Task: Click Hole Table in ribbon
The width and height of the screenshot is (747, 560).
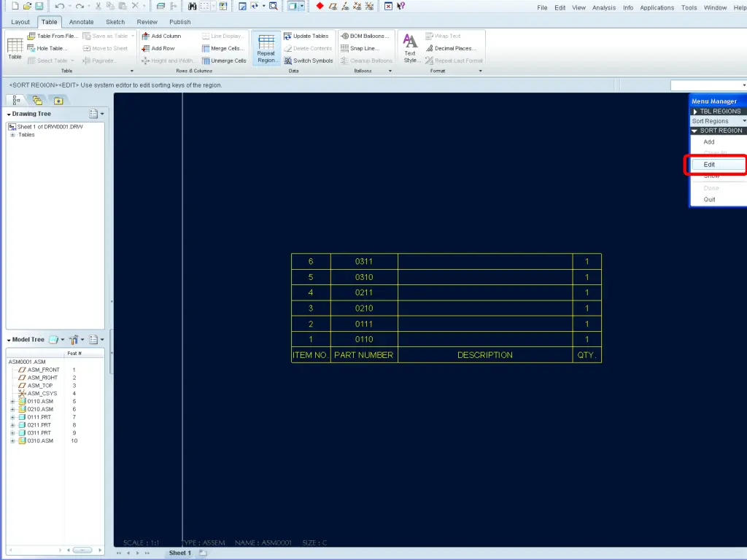Action: coord(47,48)
